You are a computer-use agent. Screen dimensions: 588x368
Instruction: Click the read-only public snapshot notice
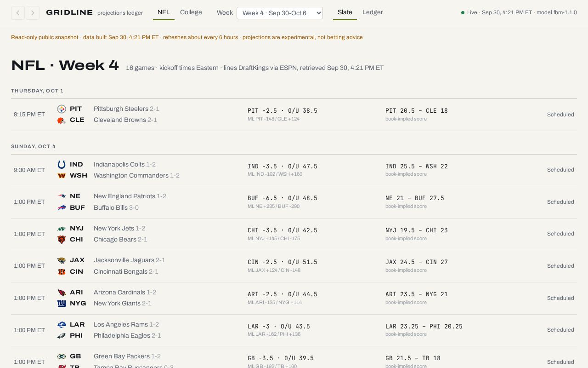point(187,37)
